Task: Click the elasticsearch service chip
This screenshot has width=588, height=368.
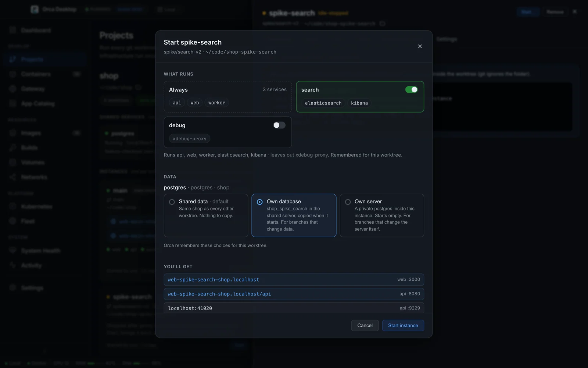Action: (323, 103)
